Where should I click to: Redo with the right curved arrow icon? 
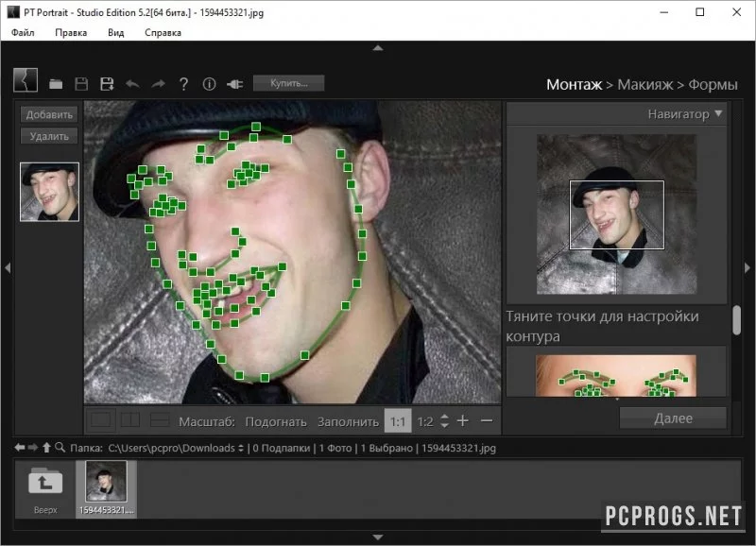click(x=158, y=84)
